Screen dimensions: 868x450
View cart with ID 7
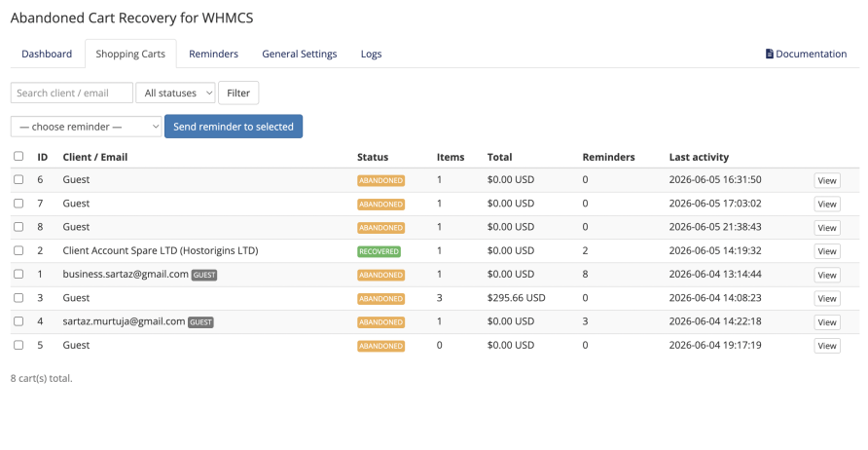point(827,204)
